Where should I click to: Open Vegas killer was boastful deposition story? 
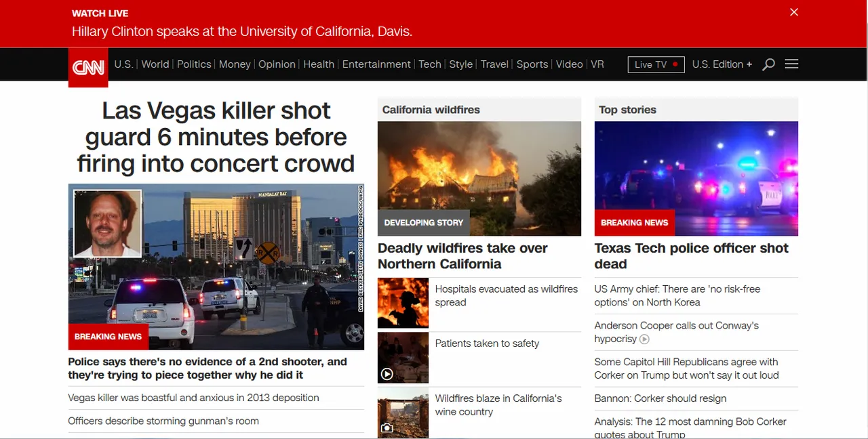(x=194, y=398)
